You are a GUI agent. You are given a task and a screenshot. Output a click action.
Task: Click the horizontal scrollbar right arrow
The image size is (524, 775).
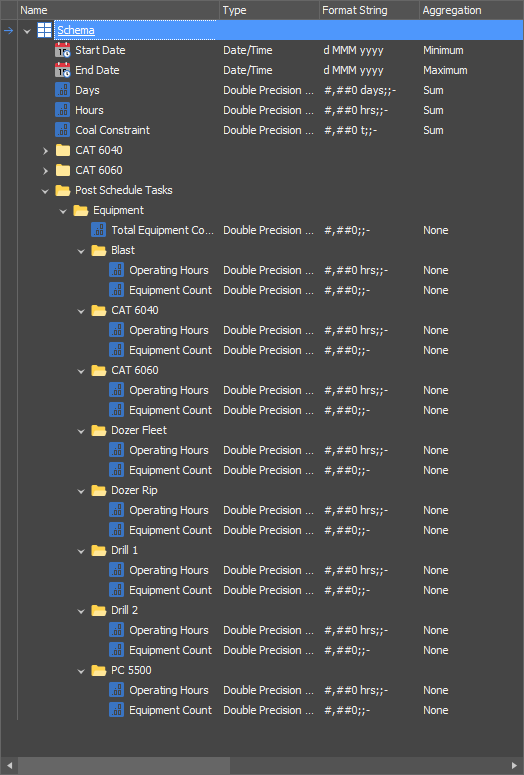point(514,766)
